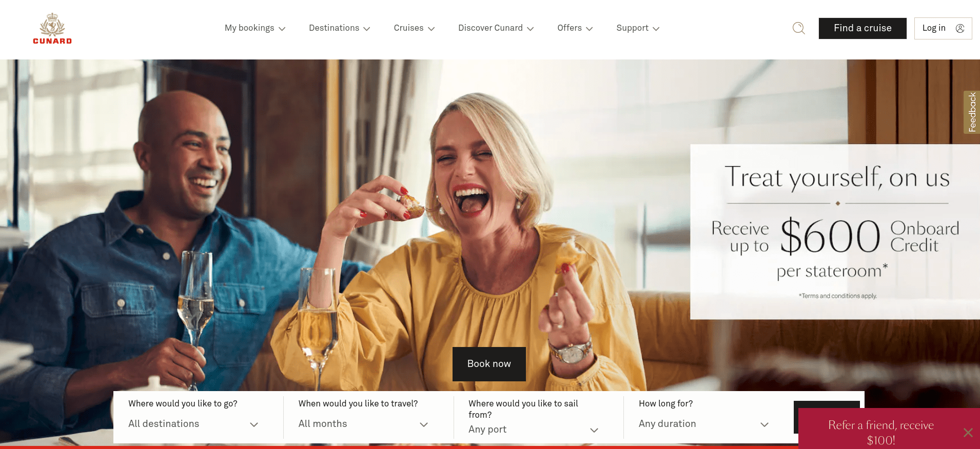Click the Cunard crest logo

pos(52,29)
